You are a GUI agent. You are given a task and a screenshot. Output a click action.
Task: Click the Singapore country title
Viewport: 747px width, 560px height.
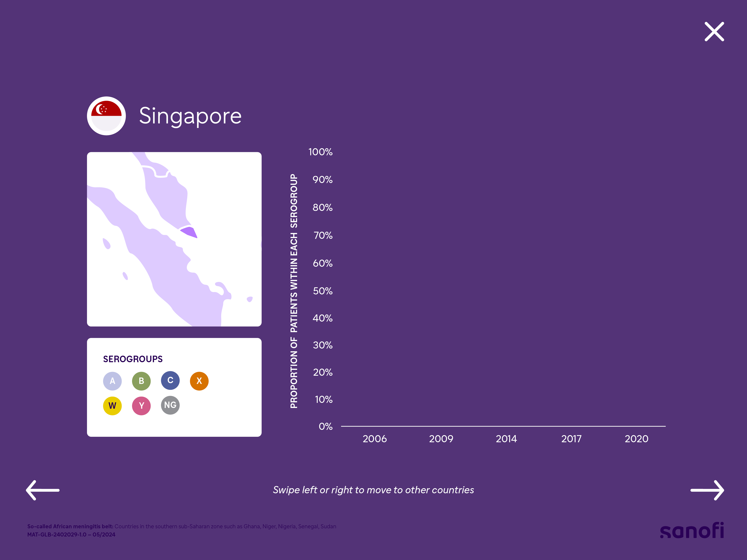190,116
